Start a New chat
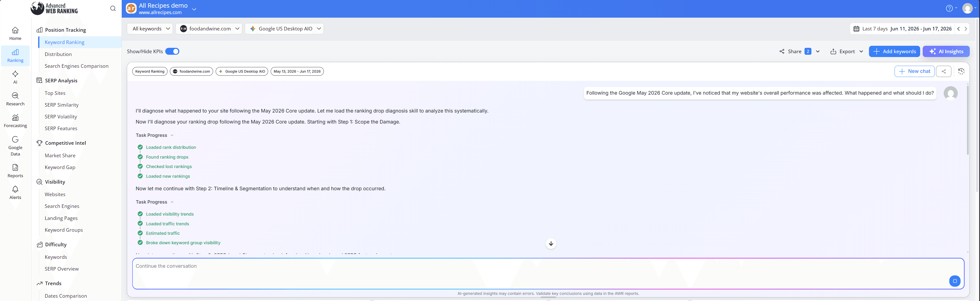 tap(915, 71)
